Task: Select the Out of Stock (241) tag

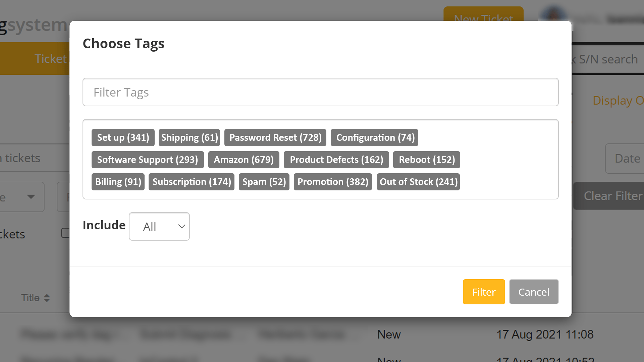Action: point(418,182)
